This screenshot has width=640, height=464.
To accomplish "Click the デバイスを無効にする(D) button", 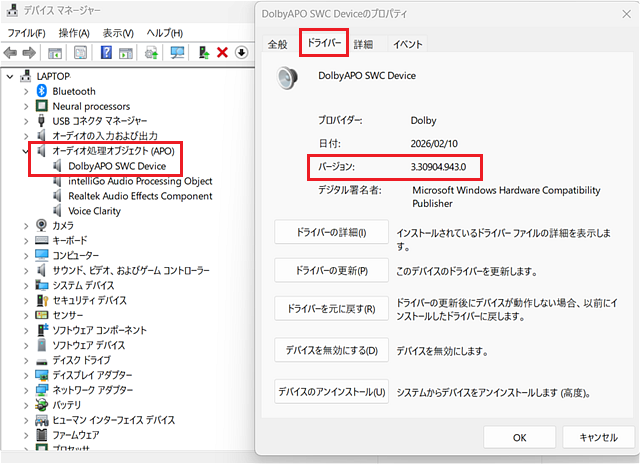I will pyautogui.click(x=331, y=350).
